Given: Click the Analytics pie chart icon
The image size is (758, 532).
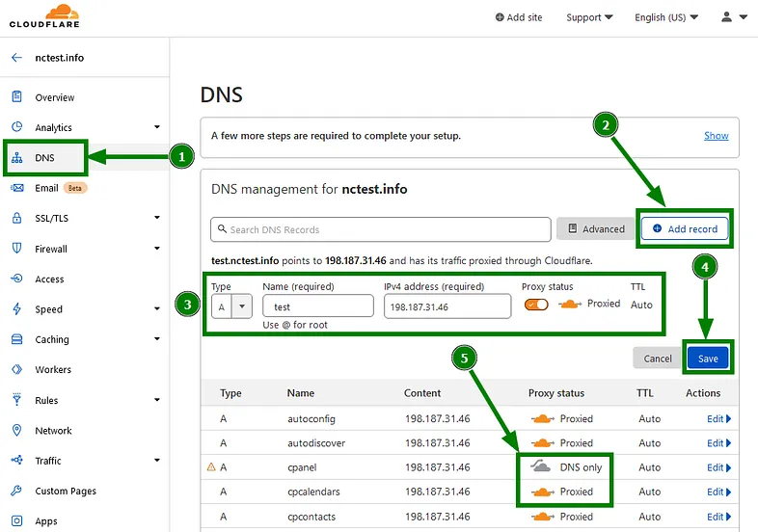Looking at the screenshot, I should click(17, 126).
